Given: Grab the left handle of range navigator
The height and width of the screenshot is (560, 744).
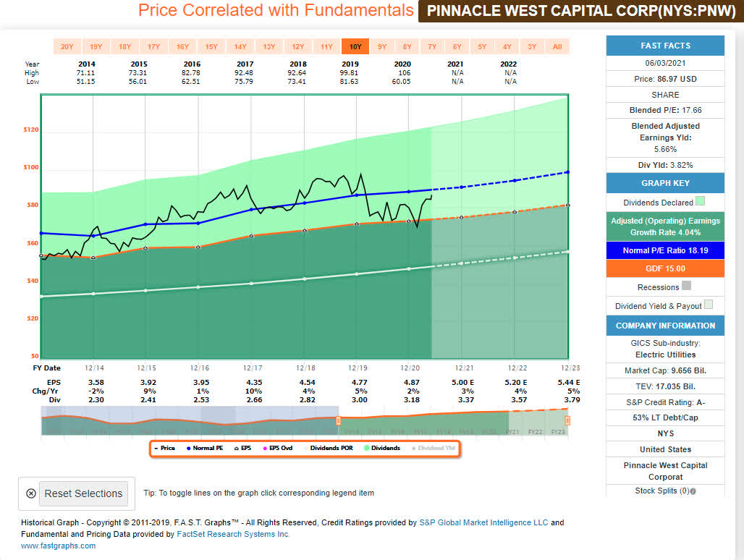Looking at the screenshot, I should coord(338,420).
